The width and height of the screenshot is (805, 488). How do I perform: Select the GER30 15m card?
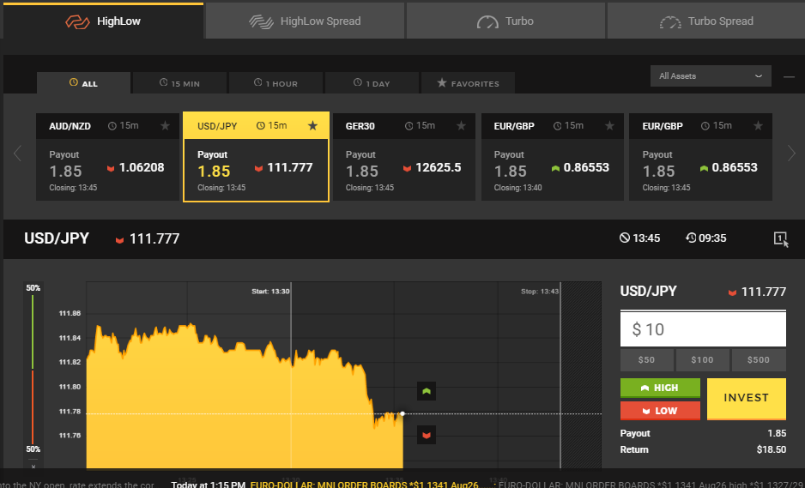click(404, 157)
